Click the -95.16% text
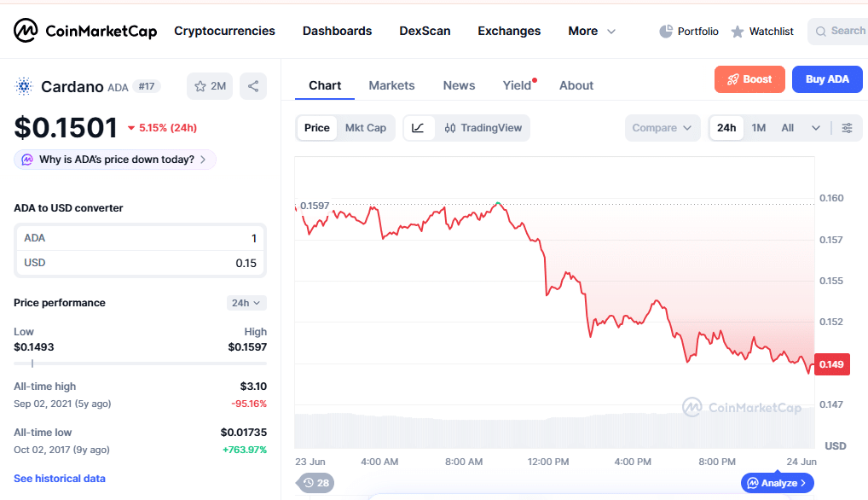Image resolution: width=868 pixels, height=500 pixels. tap(249, 404)
